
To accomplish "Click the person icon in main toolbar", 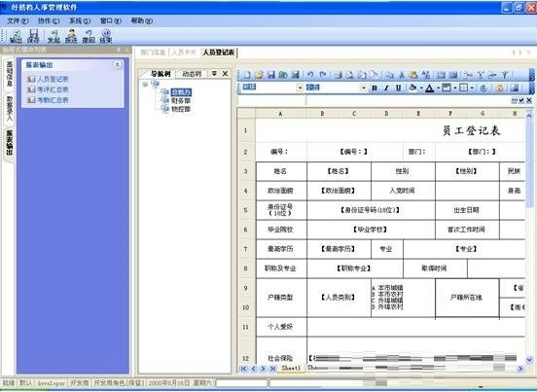I will (71, 36).
